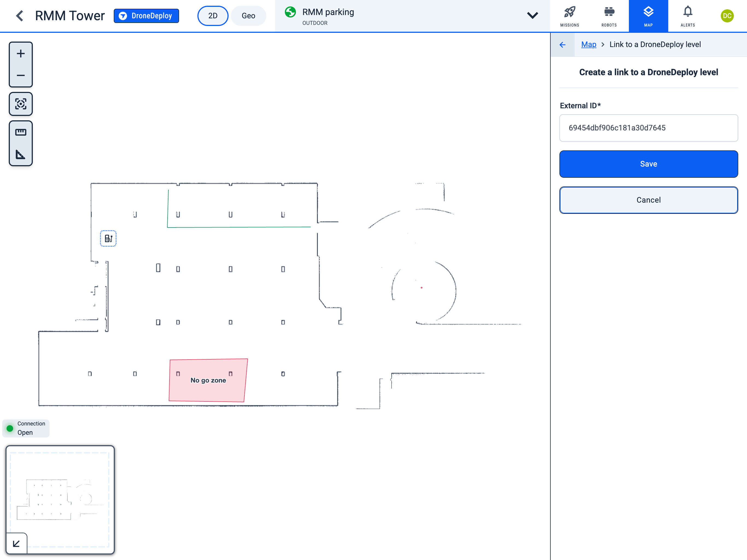
Task: Select the measure distance ruler tool
Action: pyautogui.click(x=21, y=132)
